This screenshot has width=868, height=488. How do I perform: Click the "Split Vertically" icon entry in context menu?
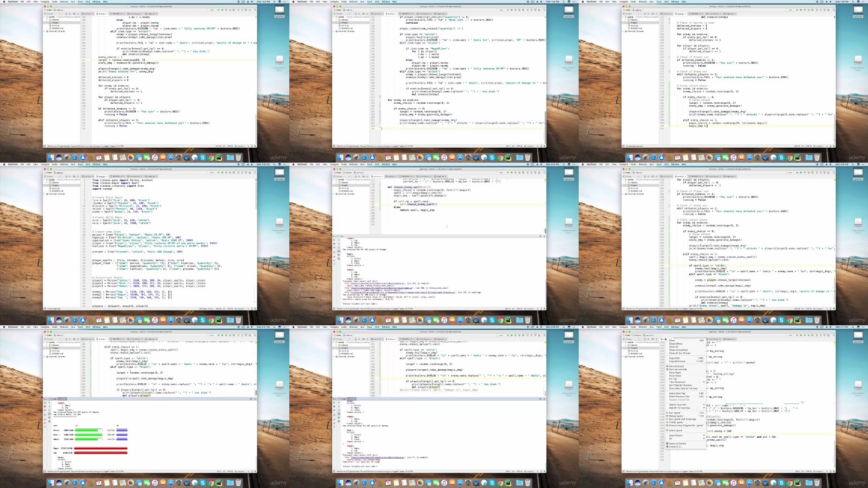click(686, 366)
